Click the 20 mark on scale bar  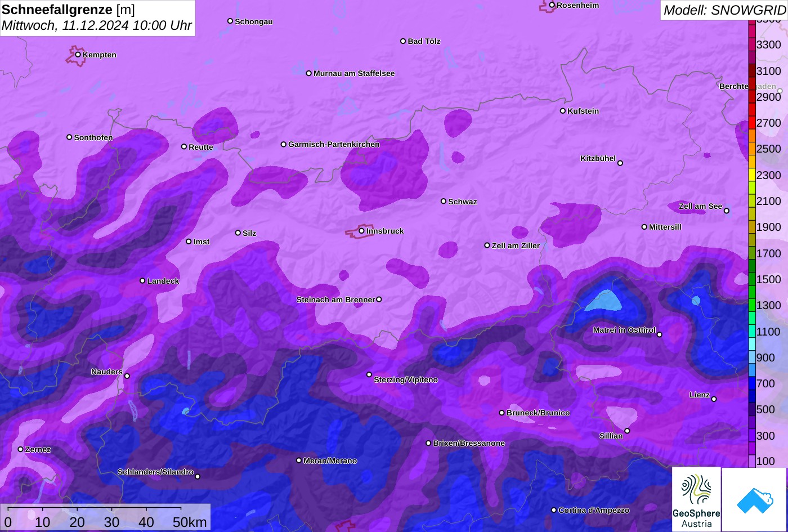77,522
